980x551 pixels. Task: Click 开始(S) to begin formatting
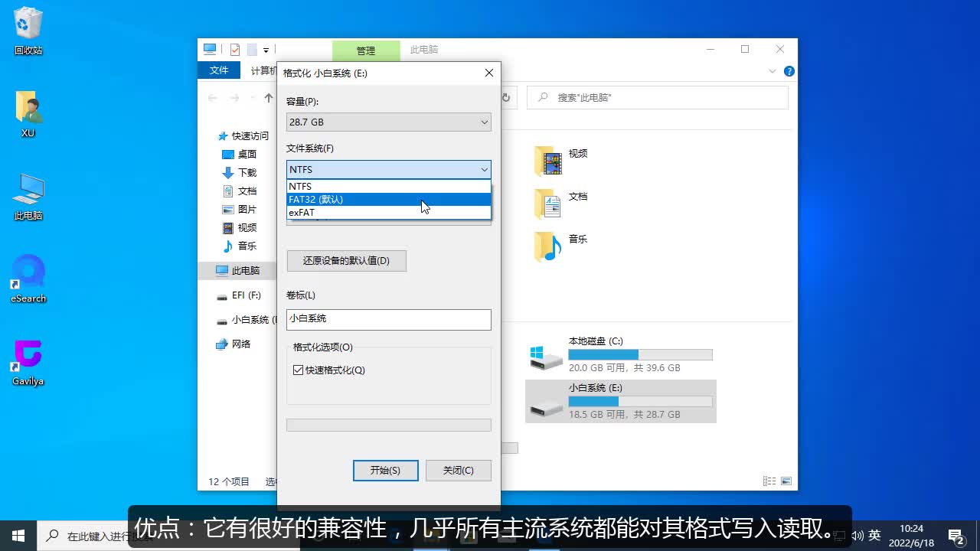(385, 470)
